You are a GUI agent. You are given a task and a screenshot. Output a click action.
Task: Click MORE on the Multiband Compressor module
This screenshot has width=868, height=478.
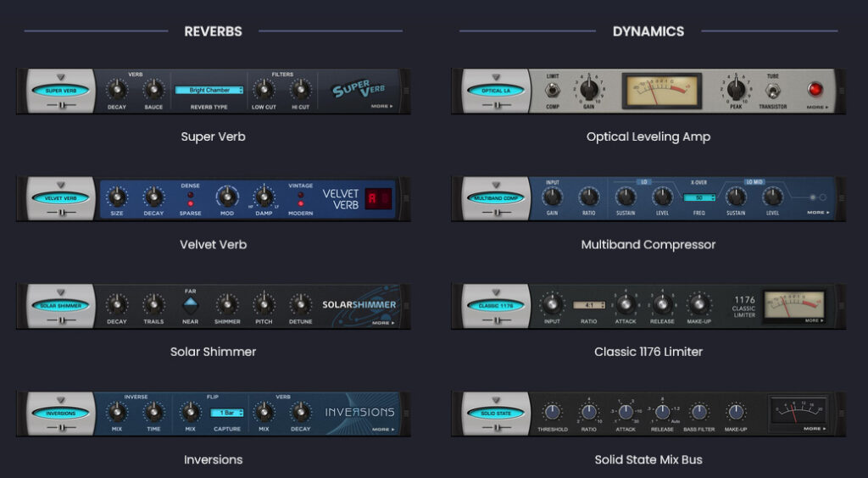point(816,213)
